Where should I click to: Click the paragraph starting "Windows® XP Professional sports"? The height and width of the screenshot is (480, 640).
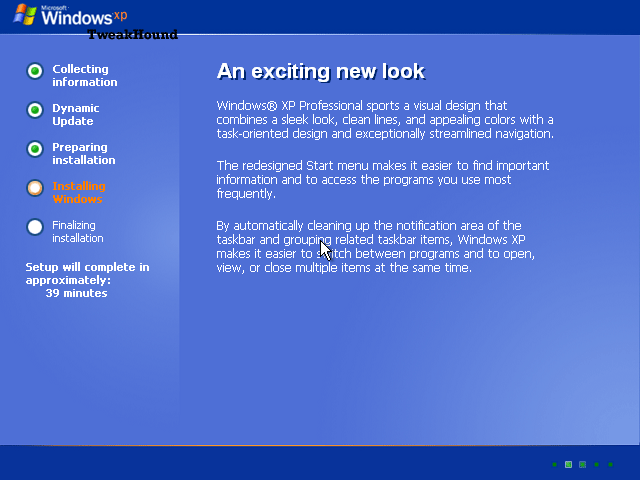(385, 120)
